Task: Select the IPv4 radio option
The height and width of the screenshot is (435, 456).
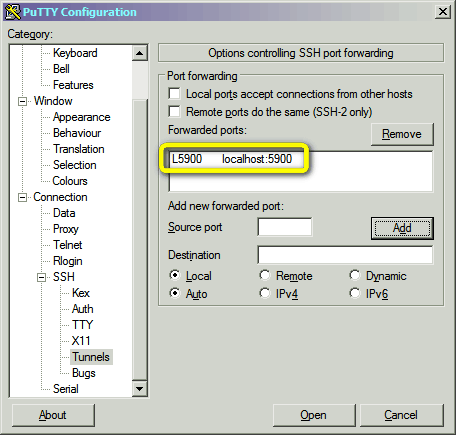Action: pyautogui.click(x=265, y=293)
